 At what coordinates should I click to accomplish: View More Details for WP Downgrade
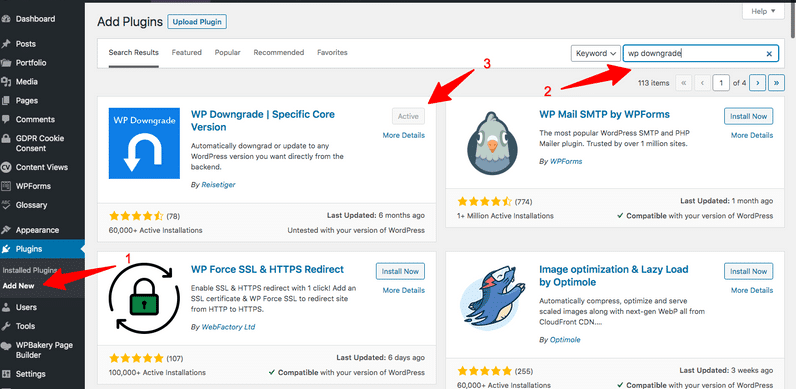point(404,136)
